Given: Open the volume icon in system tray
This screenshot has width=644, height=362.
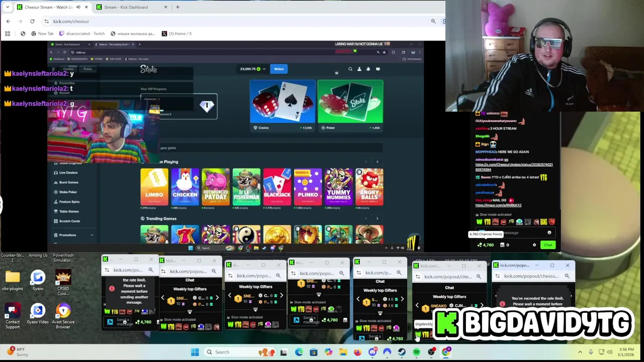Looking at the screenshot, I should pos(609,352).
